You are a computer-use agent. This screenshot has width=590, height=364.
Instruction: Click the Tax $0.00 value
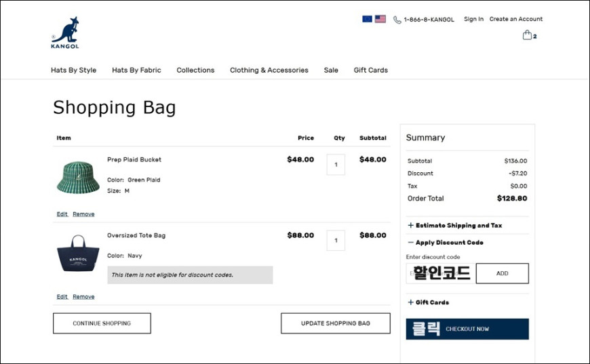click(519, 186)
